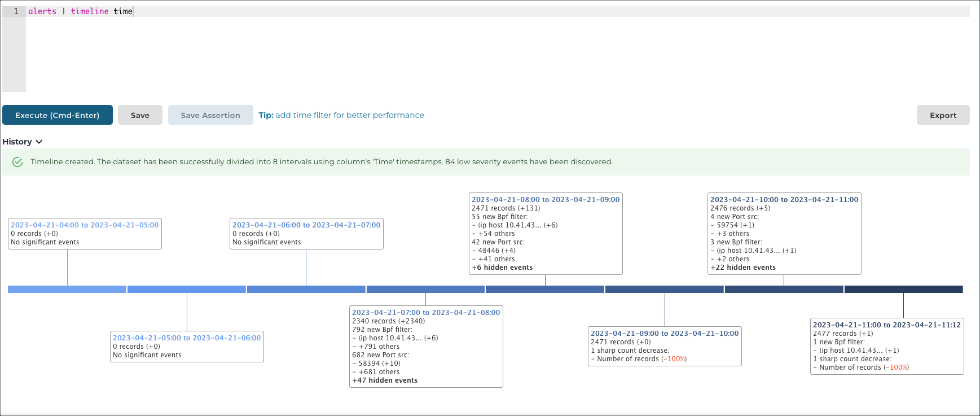Click '2471 records (+0)' text
This screenshot has width=980, height=416.
coord(621,342)
